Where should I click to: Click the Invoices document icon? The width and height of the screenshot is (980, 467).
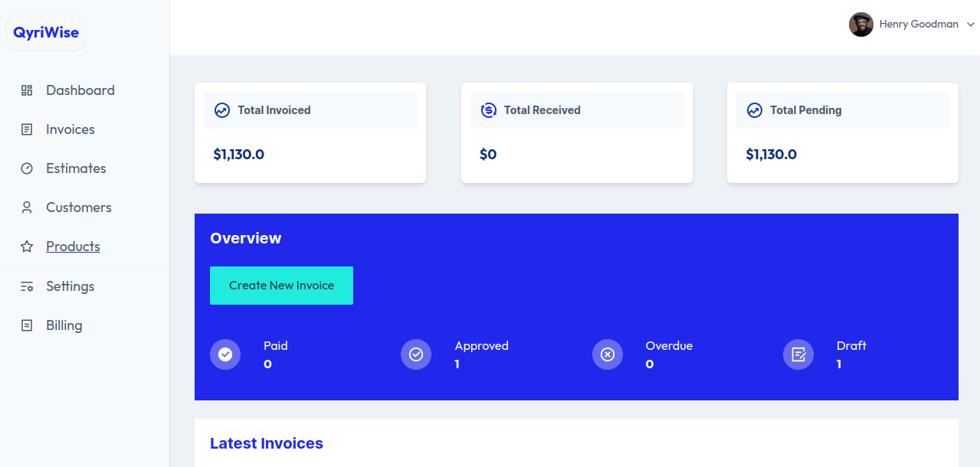click(27, 129)
